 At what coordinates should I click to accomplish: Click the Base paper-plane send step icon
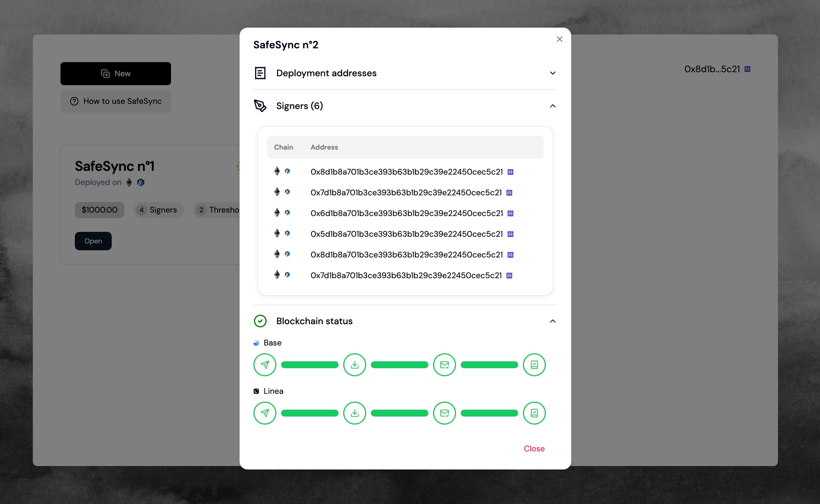[265, 365]
